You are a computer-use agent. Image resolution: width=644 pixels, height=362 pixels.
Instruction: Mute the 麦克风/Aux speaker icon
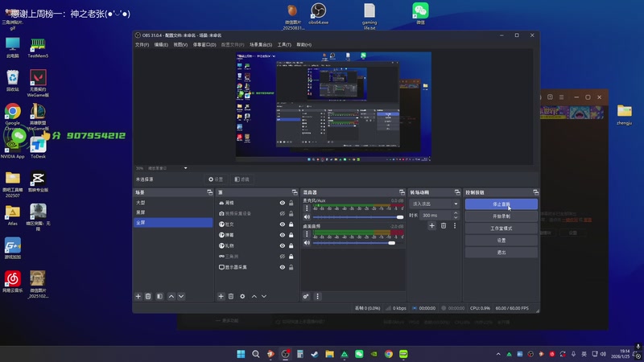307,217
